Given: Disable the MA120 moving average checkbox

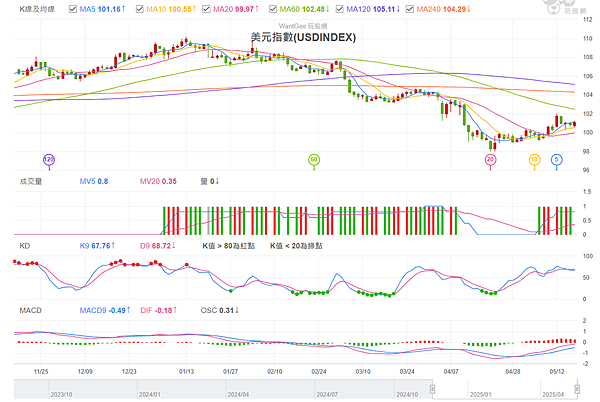Looking at the screenshot, I should tap(339, 9).
